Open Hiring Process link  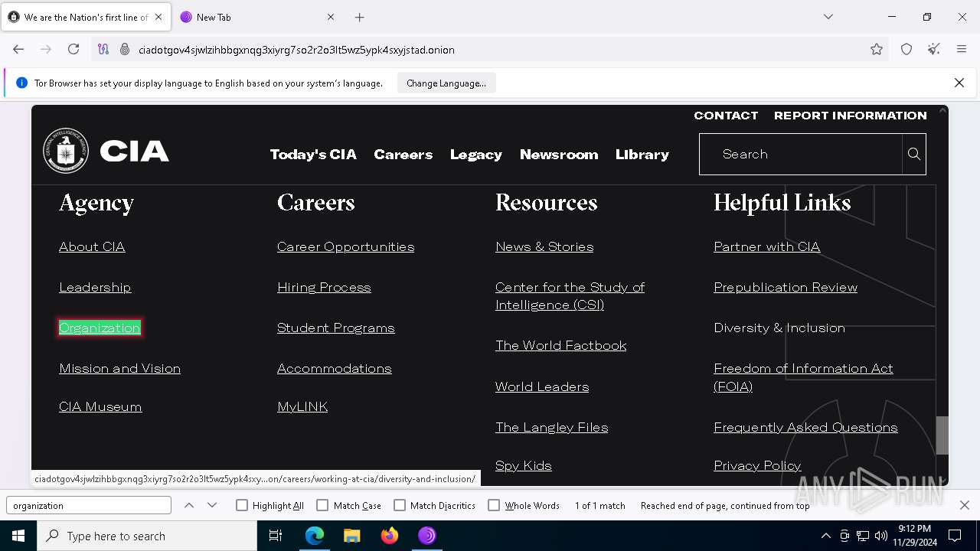(324, 287)
